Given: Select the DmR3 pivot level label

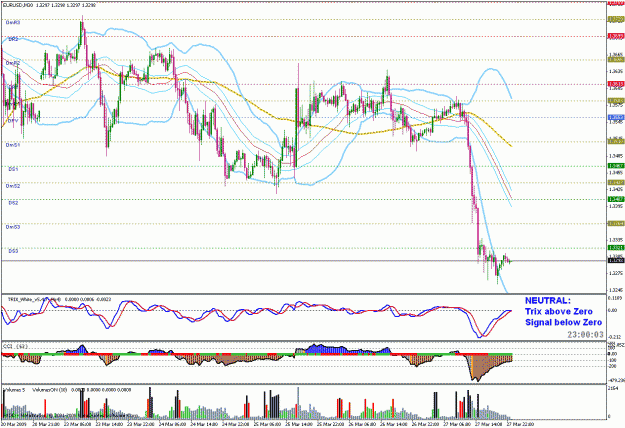Looking at the screenshot, I should tap(13, 23).
